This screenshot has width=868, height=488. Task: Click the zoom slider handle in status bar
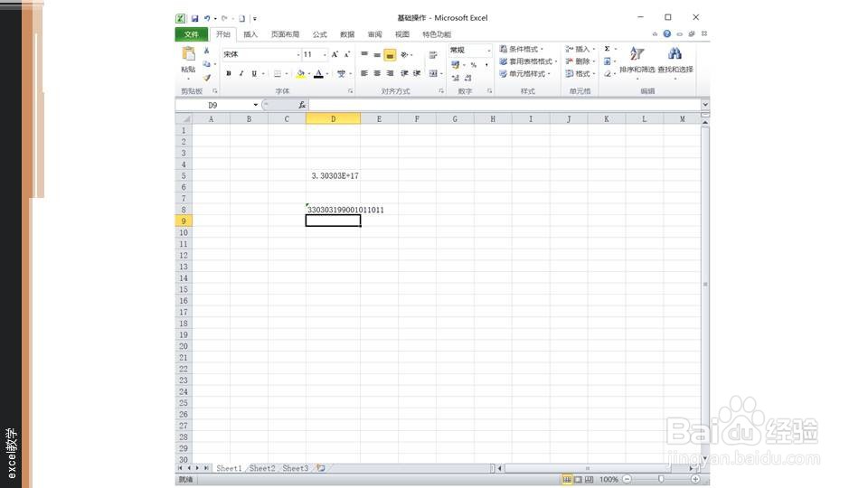(x=661, y=479)
